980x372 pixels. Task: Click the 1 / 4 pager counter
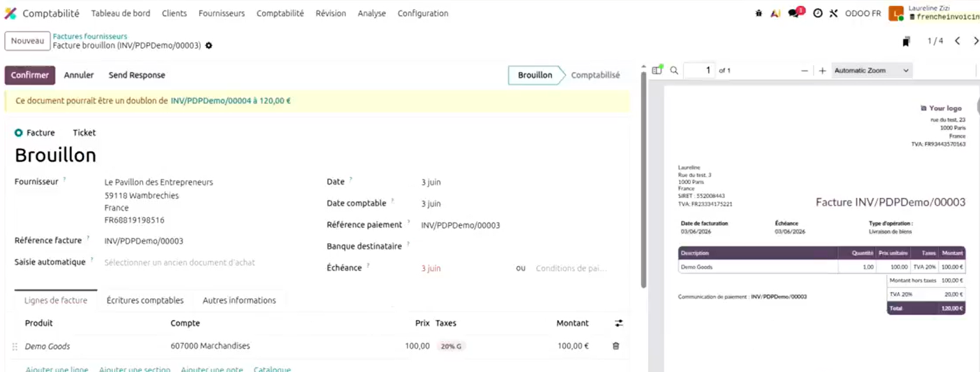[x=935, y=41]
